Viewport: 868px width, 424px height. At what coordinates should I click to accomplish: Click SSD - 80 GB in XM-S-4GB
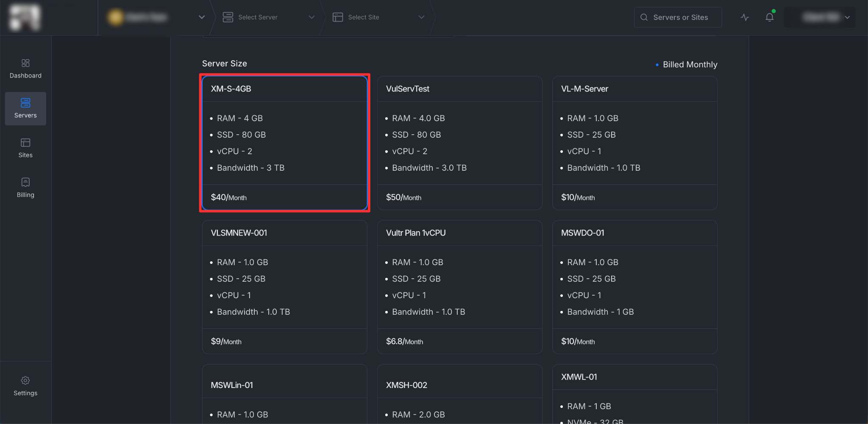(x=241, y=135)
